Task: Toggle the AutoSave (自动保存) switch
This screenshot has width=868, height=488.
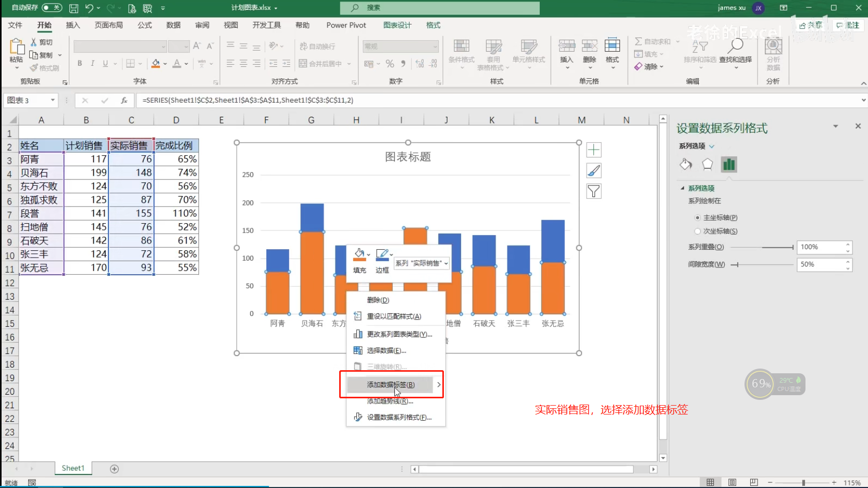Action: coord(52,8)
